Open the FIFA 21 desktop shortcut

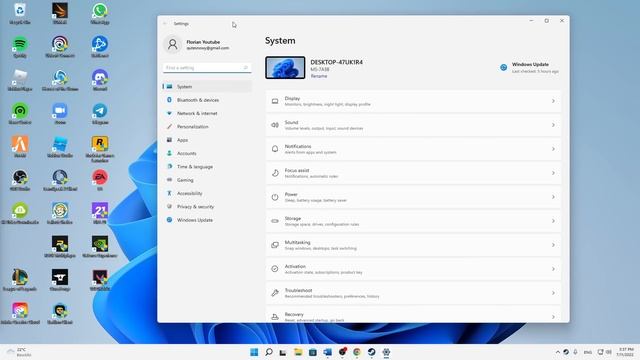click(100, 213)
